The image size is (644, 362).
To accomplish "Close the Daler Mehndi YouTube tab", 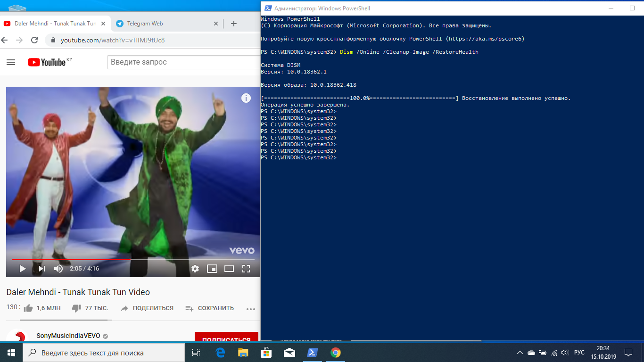I will point(104,24).
